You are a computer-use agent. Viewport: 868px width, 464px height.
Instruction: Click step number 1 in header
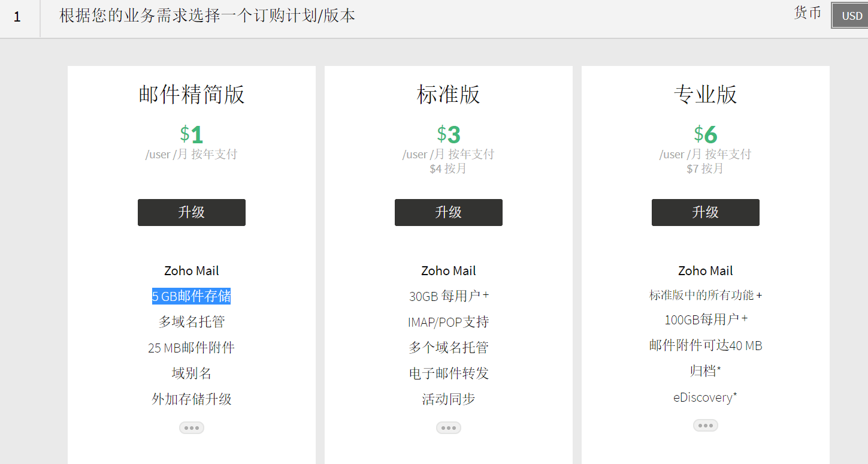17,17
